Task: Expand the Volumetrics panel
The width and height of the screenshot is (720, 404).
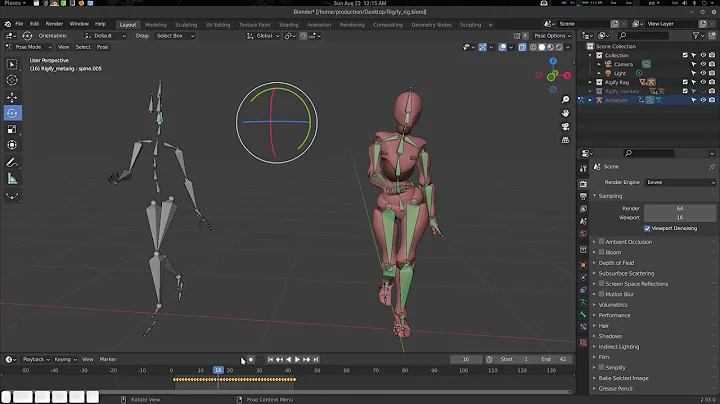Action: click(613, 305)
